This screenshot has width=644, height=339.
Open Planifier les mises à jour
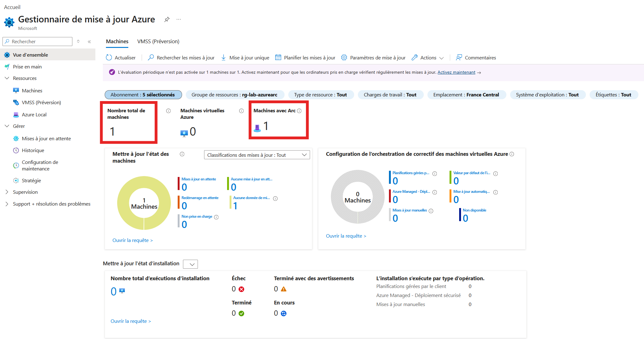pos(305,58)
